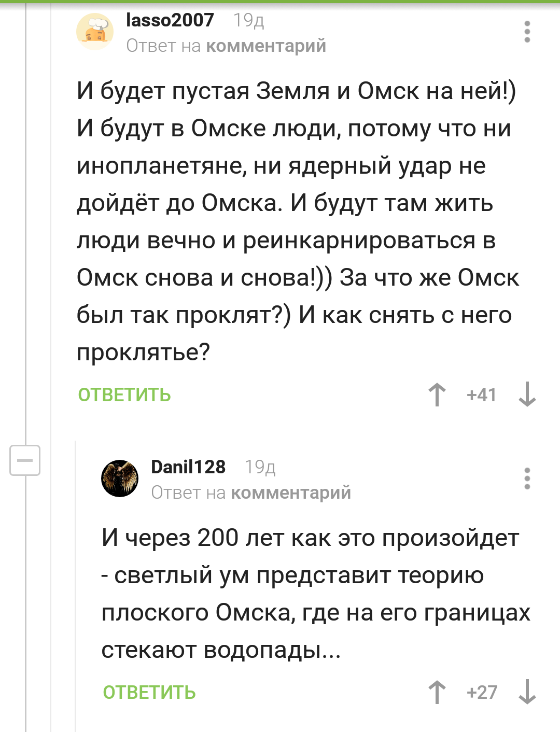Image resolution: width=560 pixels, height=732 pixels.
Task: View +27 rating of Danil128's comment
Action: tap(482, 692)
